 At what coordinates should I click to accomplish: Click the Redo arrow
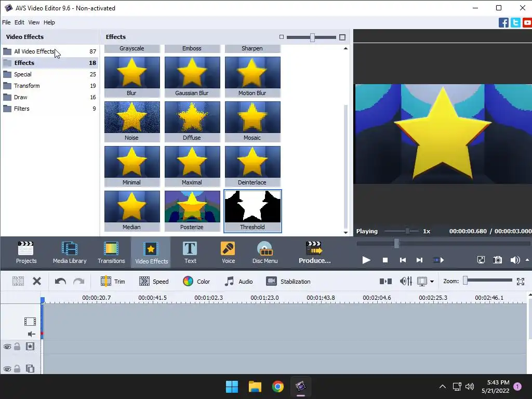click(x=79, y=281)
